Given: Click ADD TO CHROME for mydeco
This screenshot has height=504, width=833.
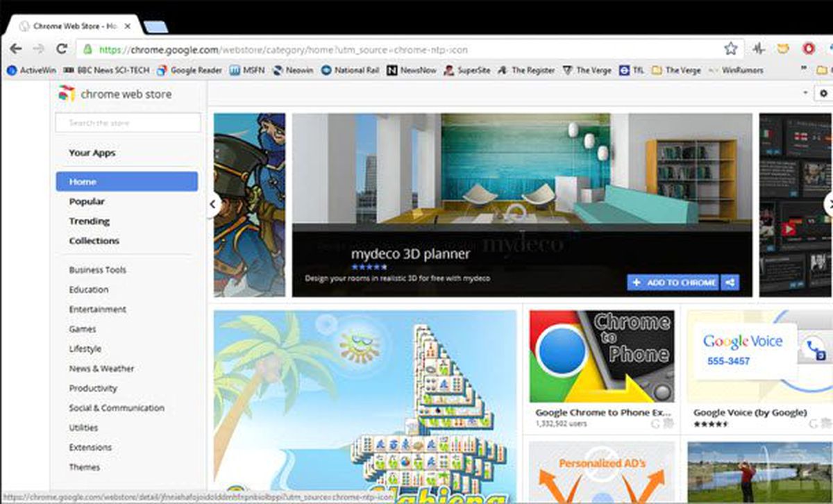Looking at the screenshot, I should tap(673, 283).
